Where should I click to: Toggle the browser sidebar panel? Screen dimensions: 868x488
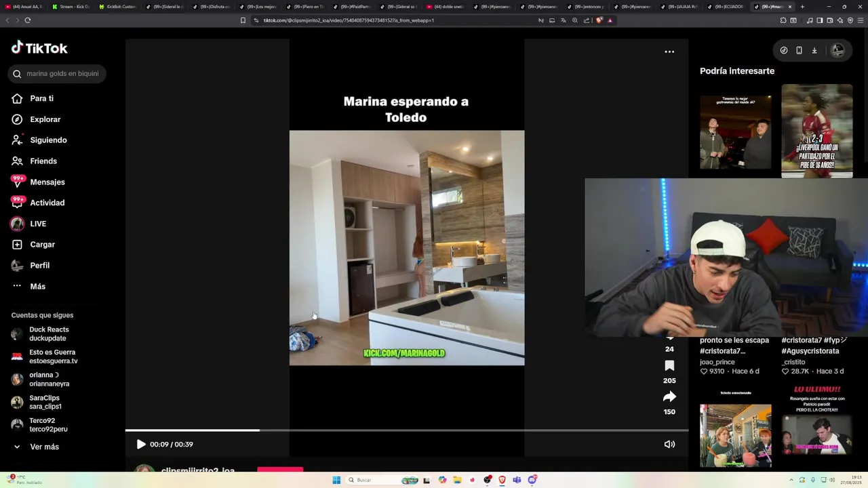pos(819,20)
